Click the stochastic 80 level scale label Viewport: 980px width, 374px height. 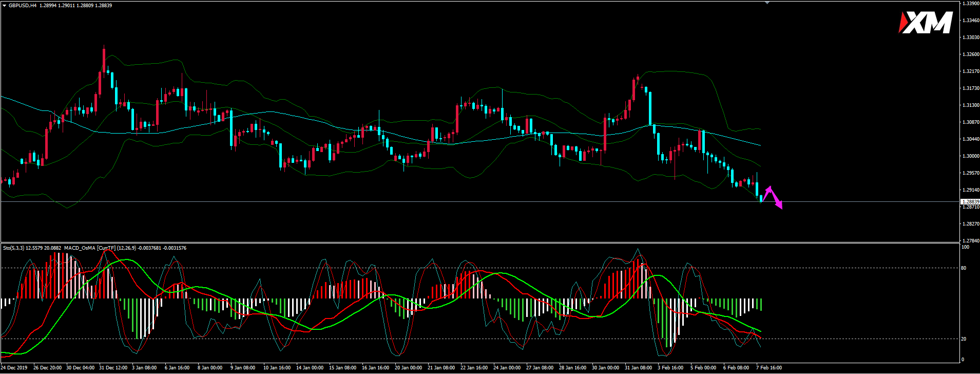[964, 268]
